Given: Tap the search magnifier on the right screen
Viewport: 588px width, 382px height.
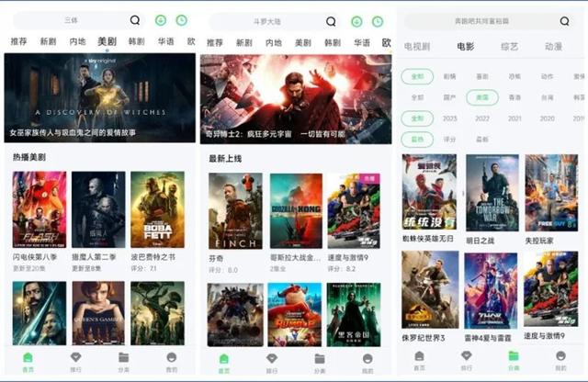Looking at the screenshot, I should (564, 21).
